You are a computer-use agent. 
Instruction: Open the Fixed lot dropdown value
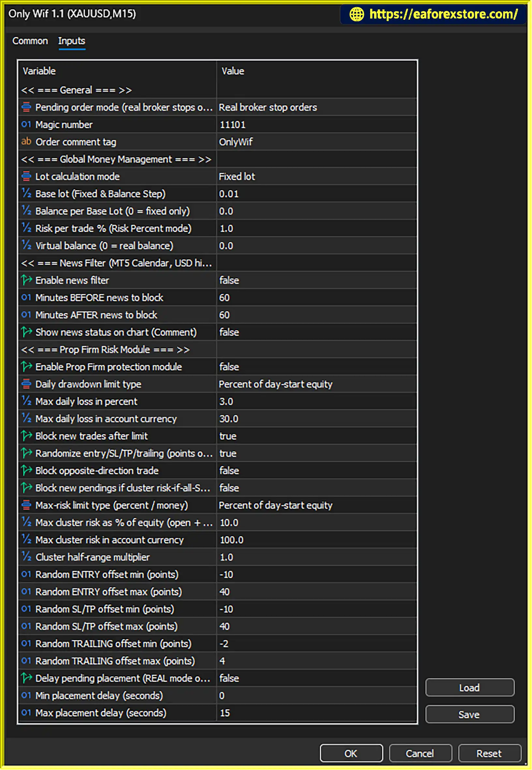(x=317, y=176)
